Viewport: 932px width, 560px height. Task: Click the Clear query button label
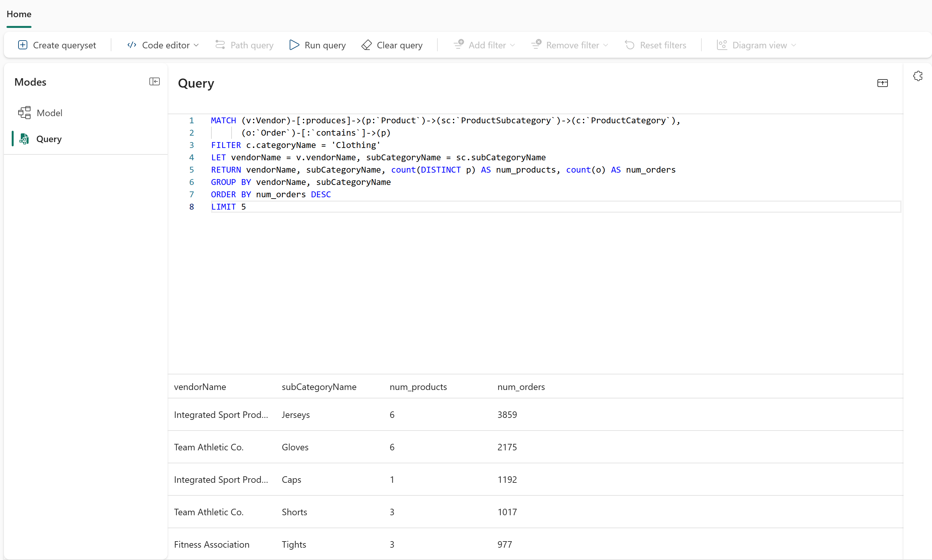399,45
